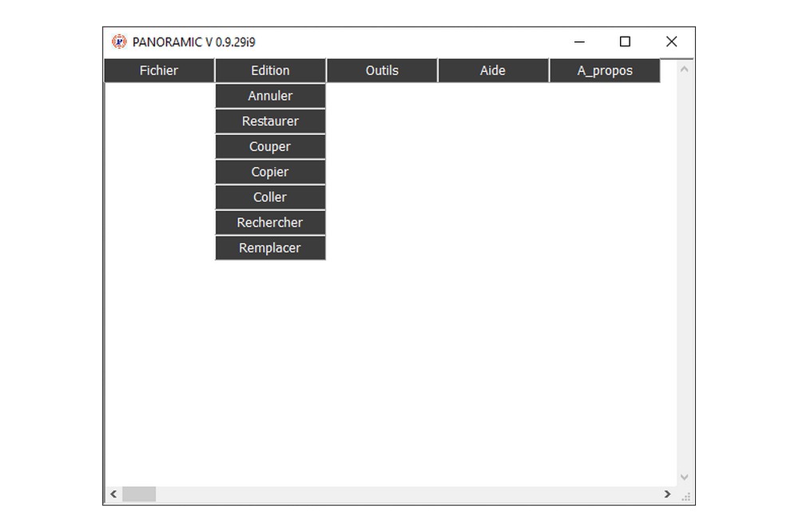Choose Remplacer from the Edition menu
This screenshot has height=532, width=799.
coord(270,248)
